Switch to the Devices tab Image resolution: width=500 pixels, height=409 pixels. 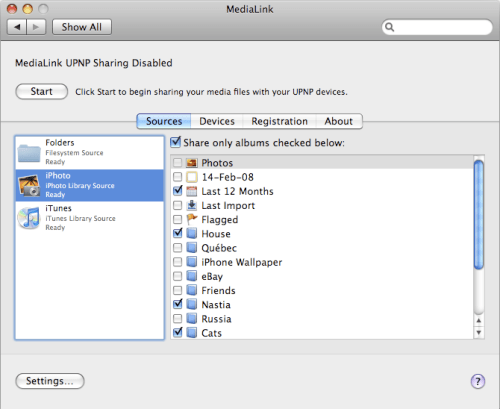pyautogui.click(x=217, y=121)
